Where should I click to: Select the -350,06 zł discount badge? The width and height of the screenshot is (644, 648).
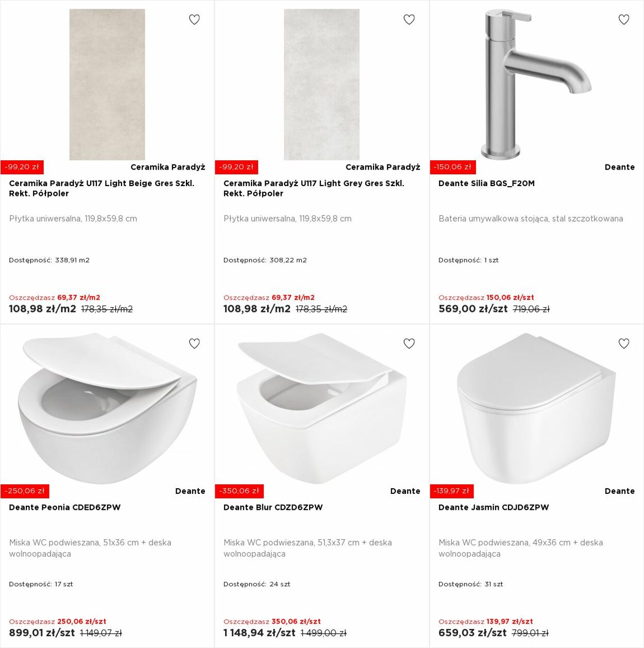click(x=239, y=491)
